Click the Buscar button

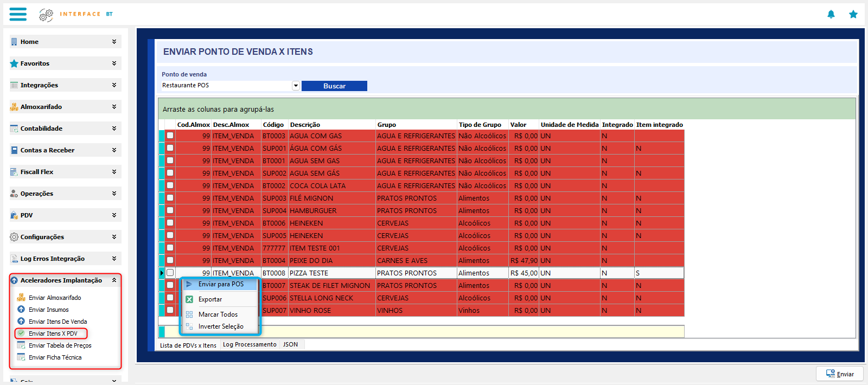click(334, 86)
